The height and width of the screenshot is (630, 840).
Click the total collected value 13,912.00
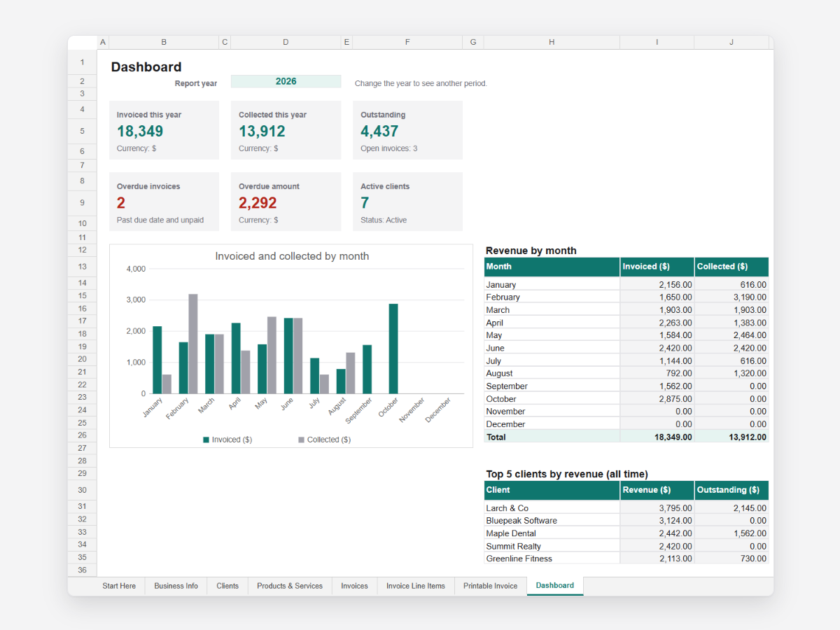pos(731,437)
